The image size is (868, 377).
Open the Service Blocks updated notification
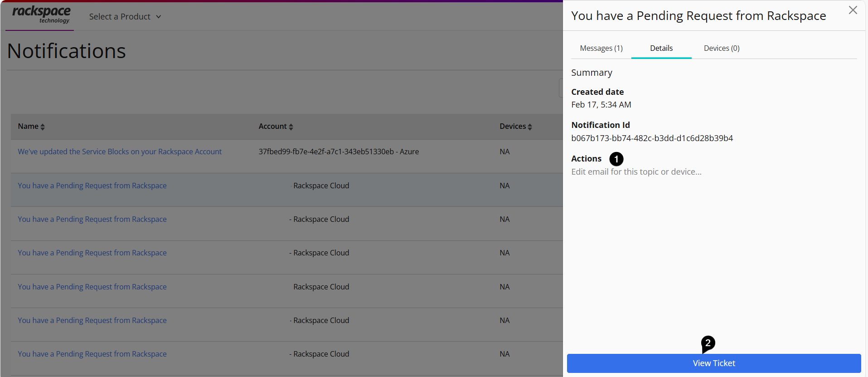coord(120,152)
